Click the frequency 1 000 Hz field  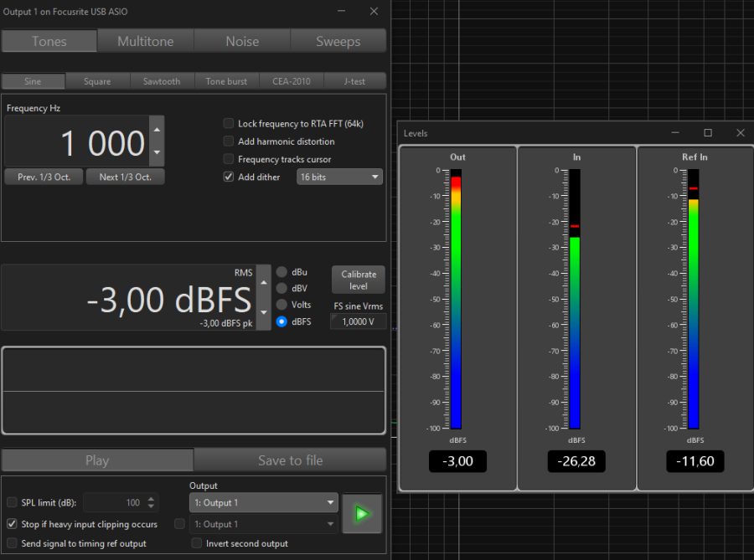tap(77, 141)
